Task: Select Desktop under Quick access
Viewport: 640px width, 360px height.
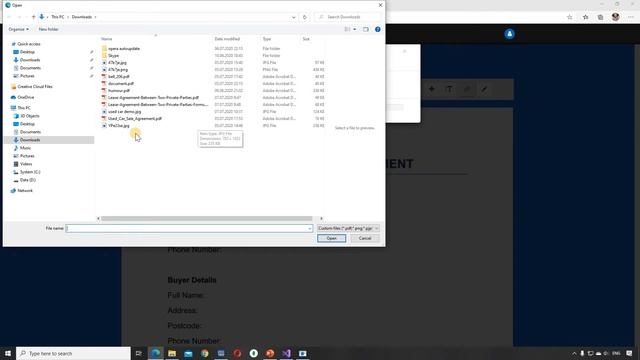Action: 27,52
